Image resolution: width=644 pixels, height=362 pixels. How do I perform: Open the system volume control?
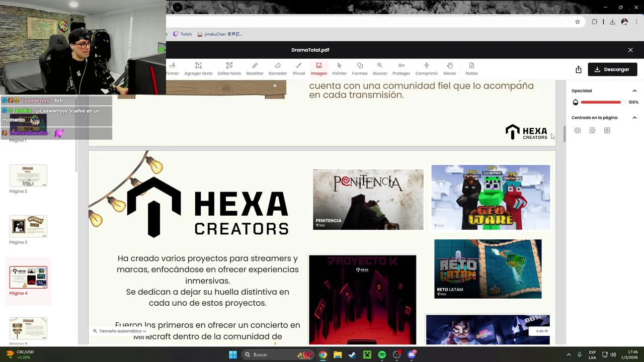[613, 354]
